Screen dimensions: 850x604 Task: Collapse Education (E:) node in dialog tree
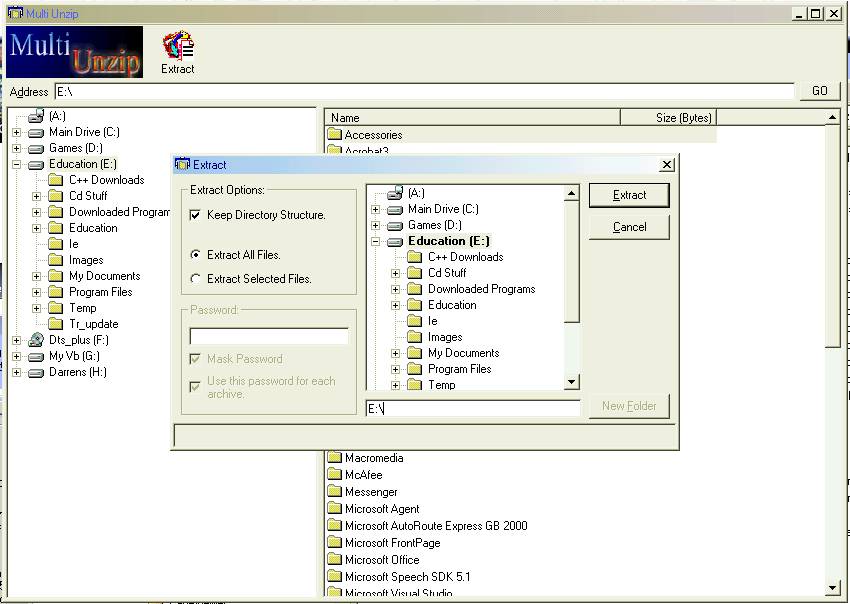coord(376,241)
